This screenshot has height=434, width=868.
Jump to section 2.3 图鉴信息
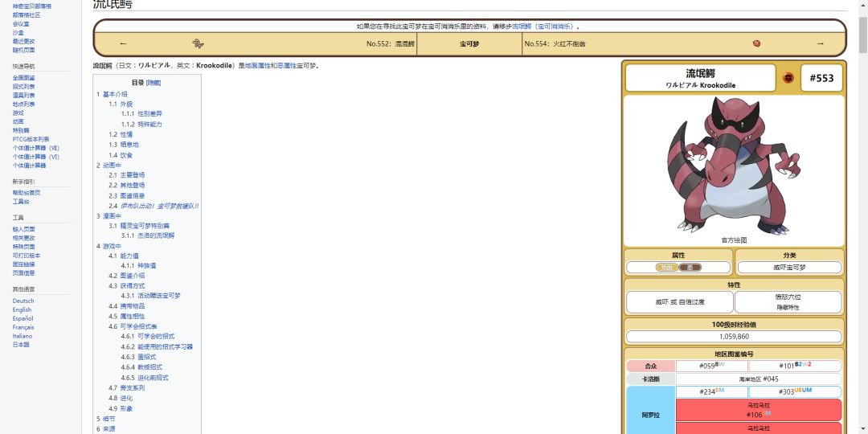(x=127, y=195)
